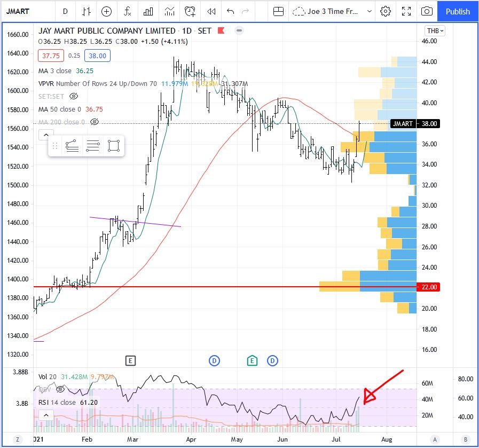Viewport: 479px width, 448px height.
Task: Select the horizontal lines tool in floating toolbar
Action: point(93,146)
